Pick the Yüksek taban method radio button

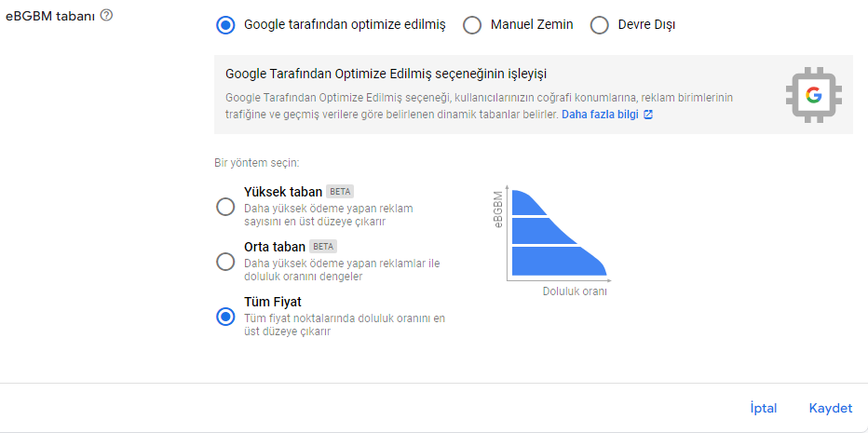pos(224,207)
